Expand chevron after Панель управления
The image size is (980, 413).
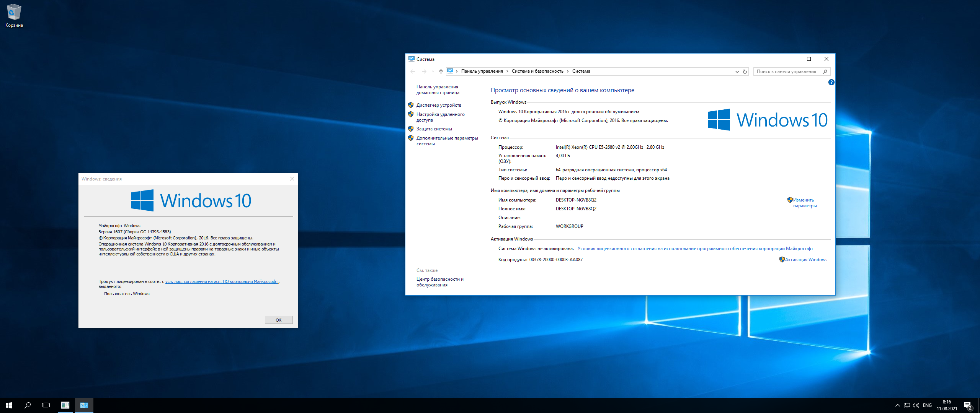click(x=507, y=72)
